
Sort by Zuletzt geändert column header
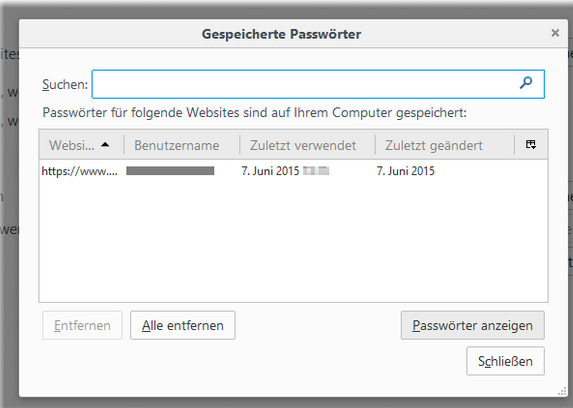[x=445, y=145]
